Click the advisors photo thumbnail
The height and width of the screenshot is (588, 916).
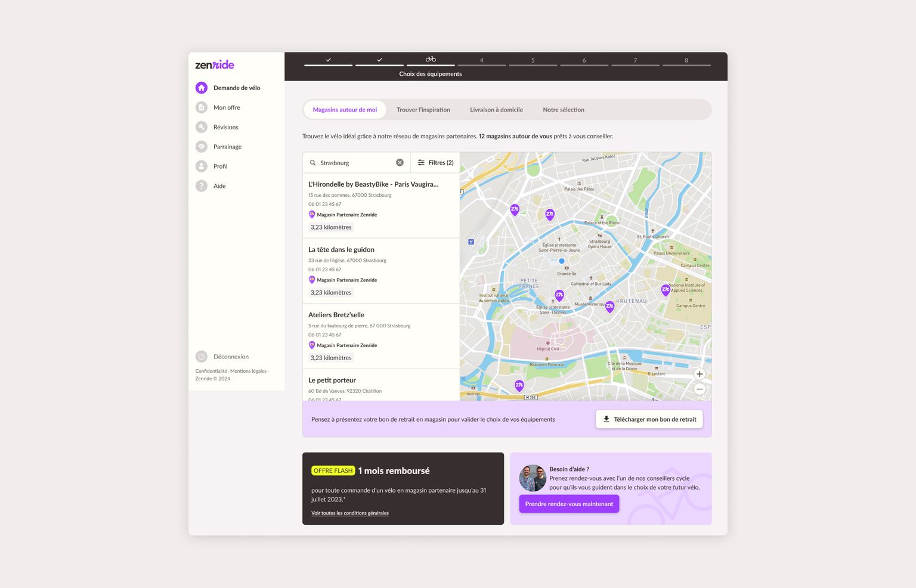pos(533,478)
